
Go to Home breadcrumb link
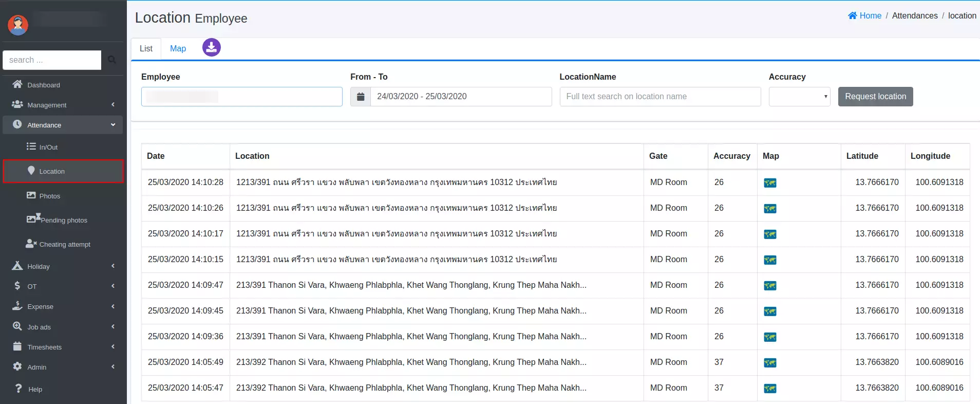[x=864, y=15]
